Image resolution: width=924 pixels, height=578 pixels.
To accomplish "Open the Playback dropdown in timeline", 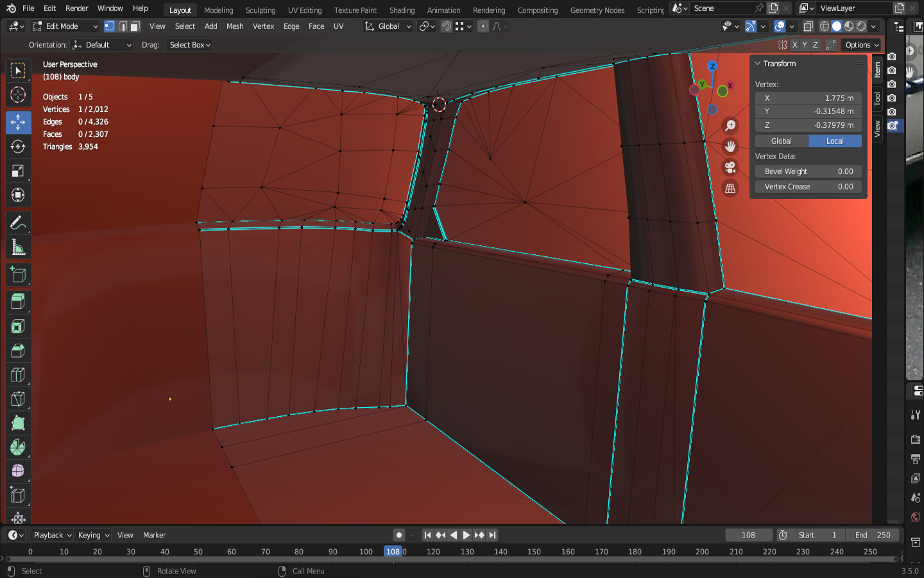I will 52,535.
